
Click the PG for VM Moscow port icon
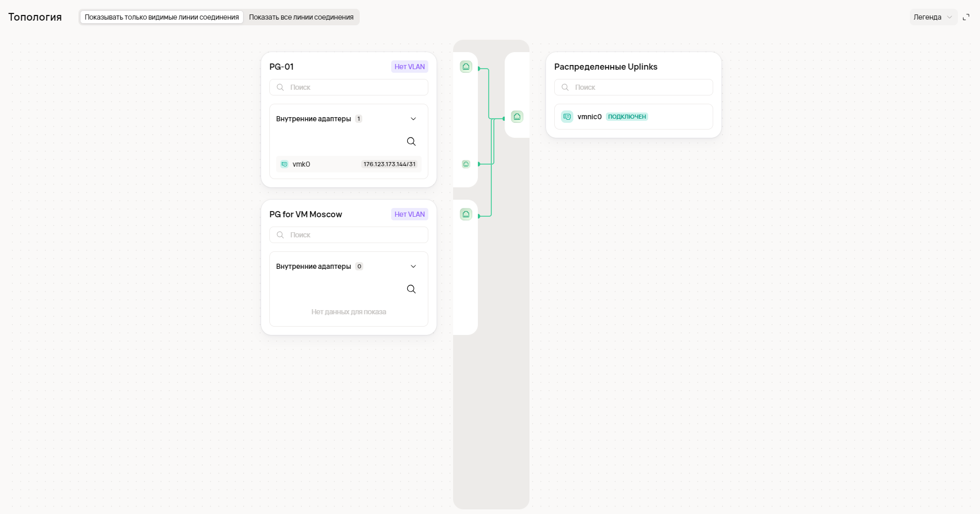click(466, 214)
